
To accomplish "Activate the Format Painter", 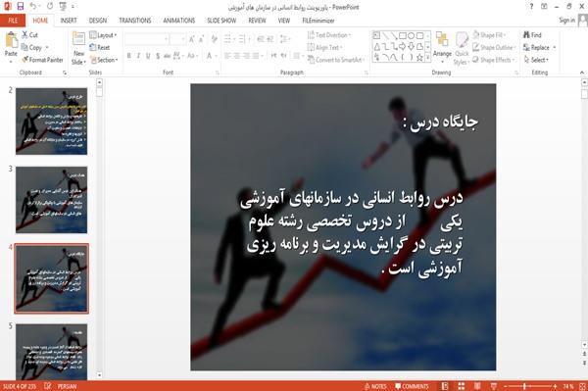I will coord(42,60).
